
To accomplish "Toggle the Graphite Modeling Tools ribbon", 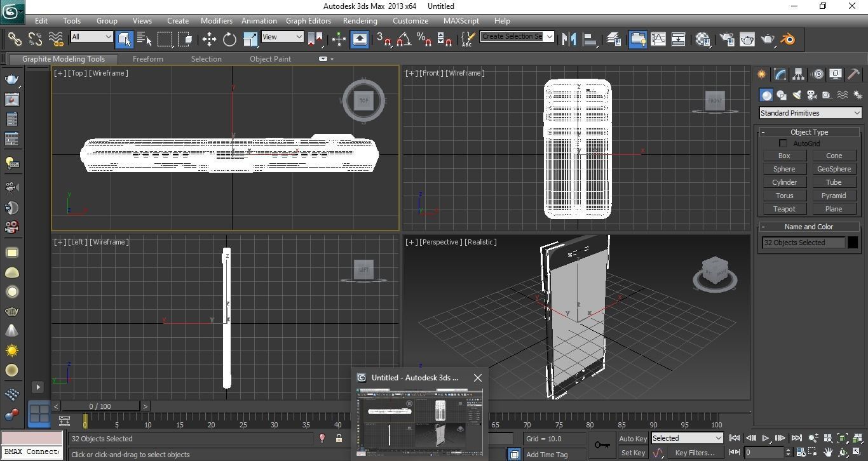I will click(637, 39).
